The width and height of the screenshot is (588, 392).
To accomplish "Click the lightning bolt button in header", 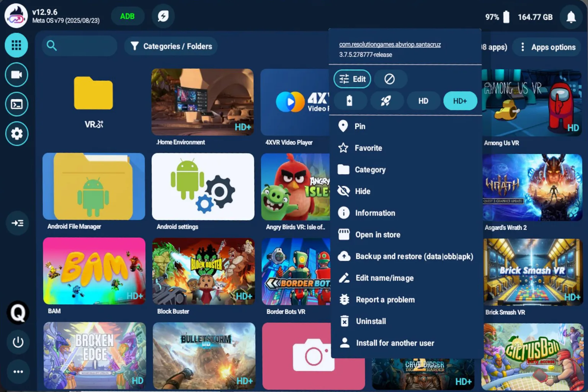I will pos(163,16).
